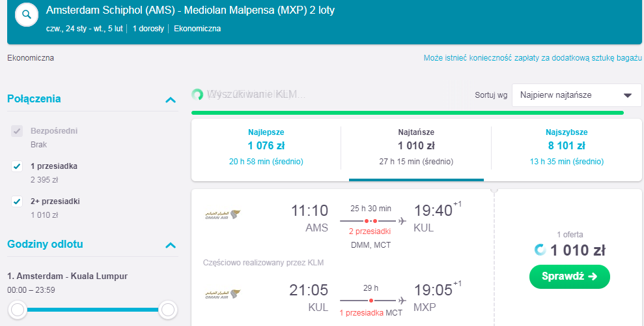Image resolution: width=644 pixels, height=326 pixels.
Task: Switch to the Najszybsze tab
Action: [x=567, y=147]
